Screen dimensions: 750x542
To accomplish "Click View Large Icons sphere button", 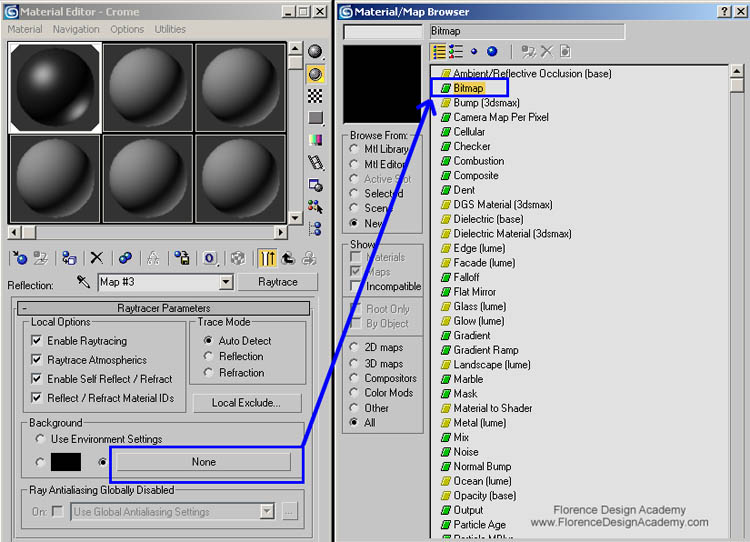I will pos(492,51).
